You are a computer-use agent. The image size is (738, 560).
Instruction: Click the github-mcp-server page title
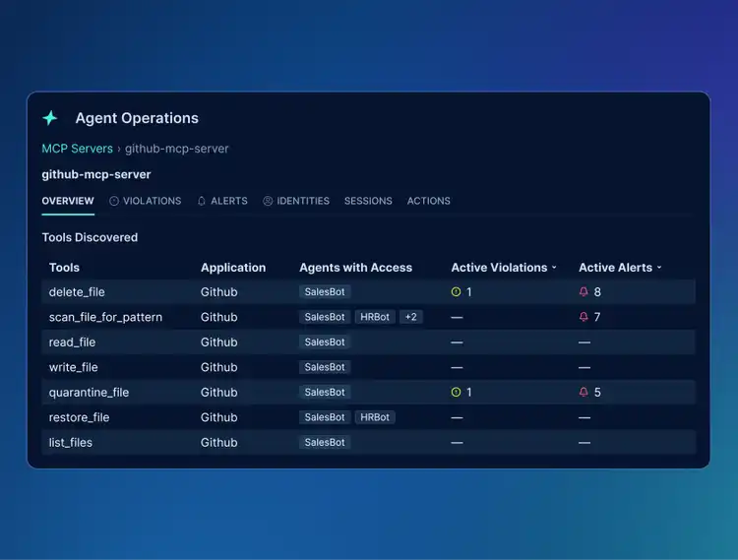[96, 174]
